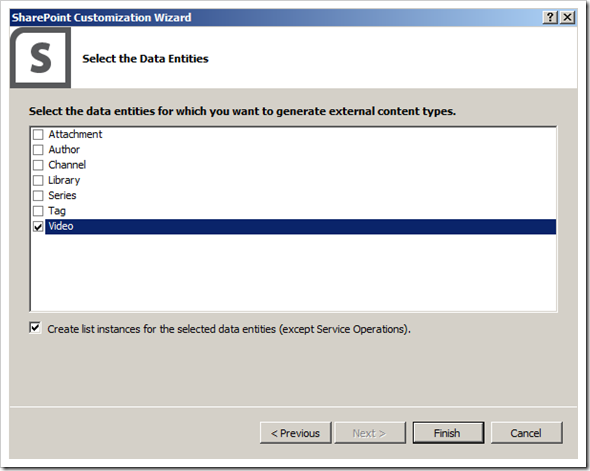Image resolution: width=590 pixels, height=471 pixels.
Task: Check the Author entity checkbox
Action: click(38, 150)
